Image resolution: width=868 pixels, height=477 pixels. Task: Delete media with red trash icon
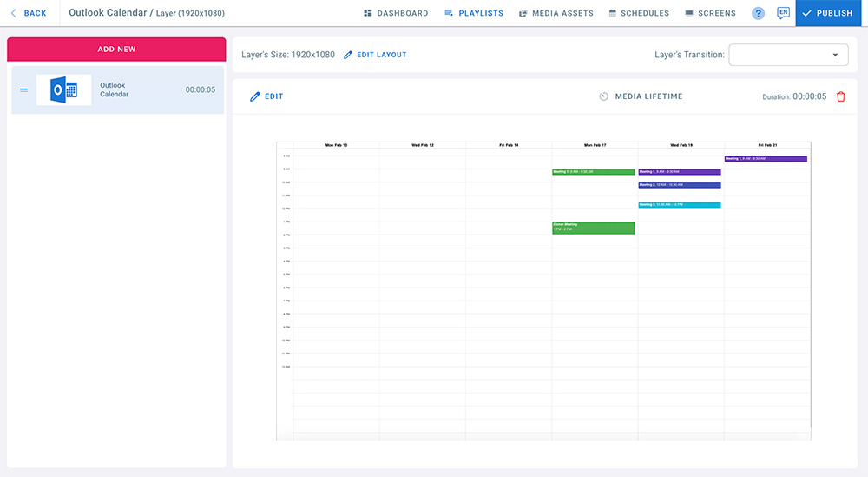841,96
